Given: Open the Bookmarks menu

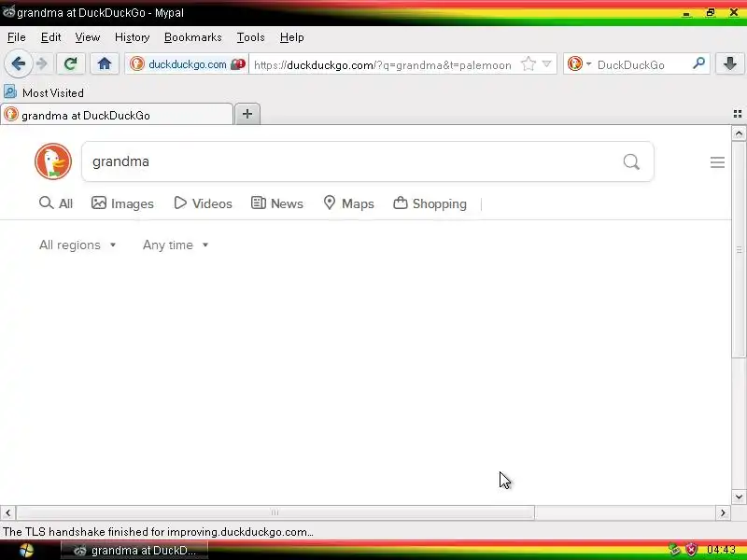Looking at the screenshot, I should coord(193,37).
